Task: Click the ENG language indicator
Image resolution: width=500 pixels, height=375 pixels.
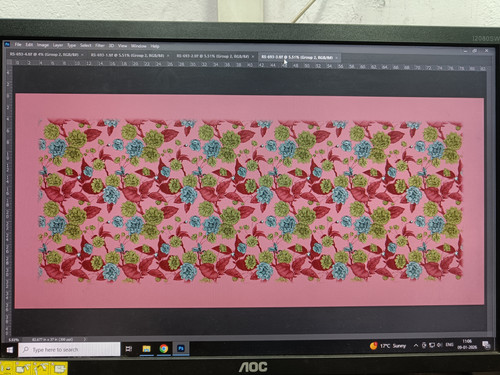Action: (x=449, y=345)
